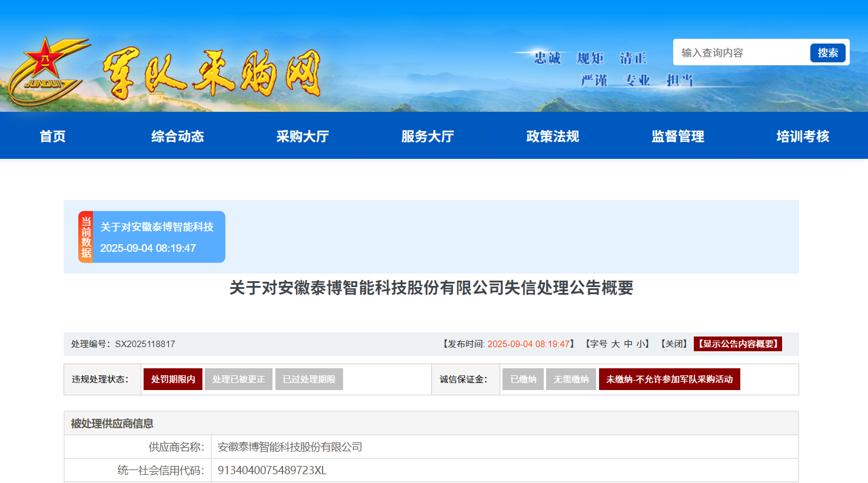The image size is (868, 483).
Task: Go to the 首页 home menu
Action: coord(53,136)
